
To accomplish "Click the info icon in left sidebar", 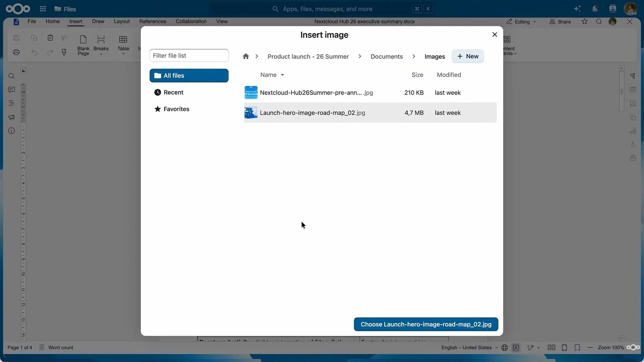I will click(x=11, y=131).
